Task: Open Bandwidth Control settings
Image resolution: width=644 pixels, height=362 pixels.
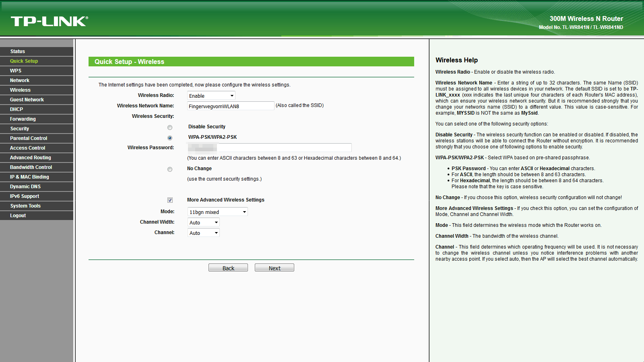Action: (37, 167)
